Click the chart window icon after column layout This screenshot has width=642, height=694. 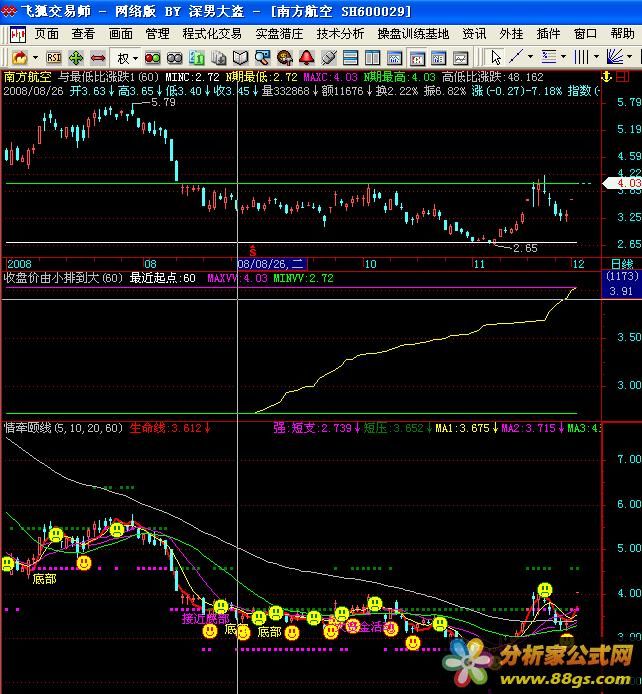394,58
